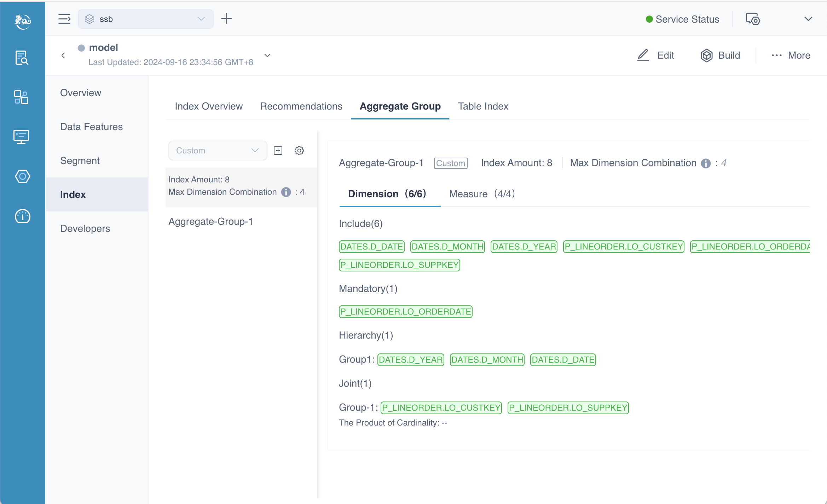Open the system admin mode icon
Image resolution: width=827 pixels, height=504 pixels.
tap(753, 19)
